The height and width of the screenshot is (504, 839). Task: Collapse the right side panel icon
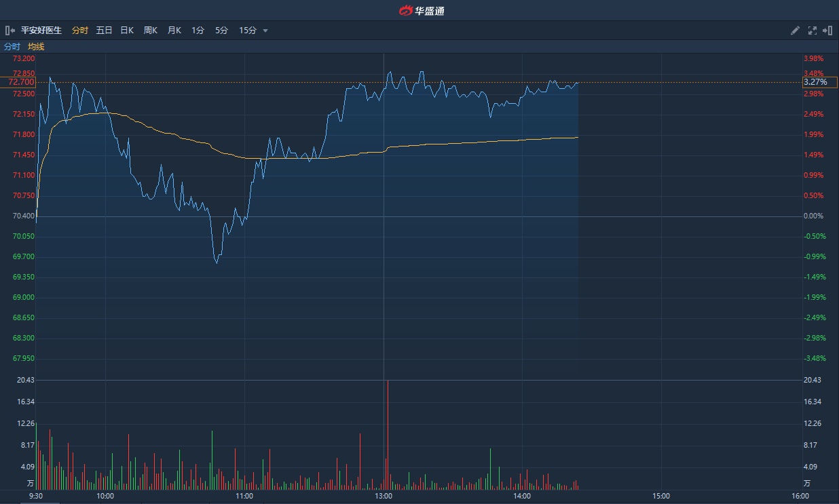coord(827,31)
